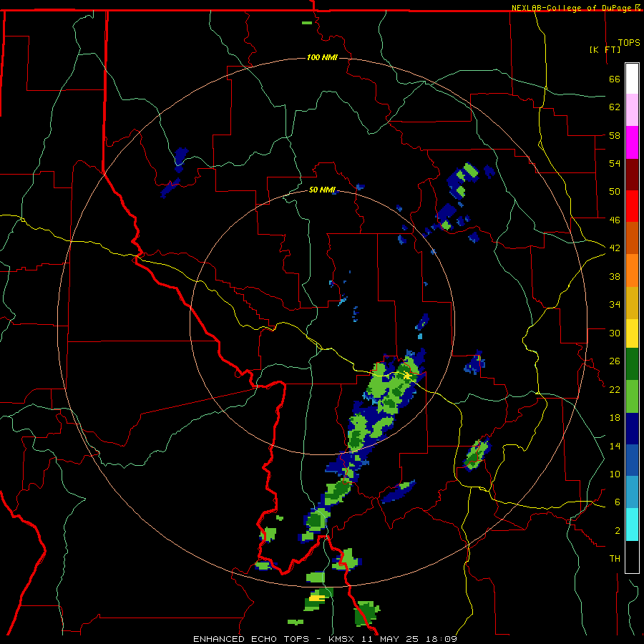The image size is (644, 644).
Task: Click the '58' legend value
Action: point(615,135)
